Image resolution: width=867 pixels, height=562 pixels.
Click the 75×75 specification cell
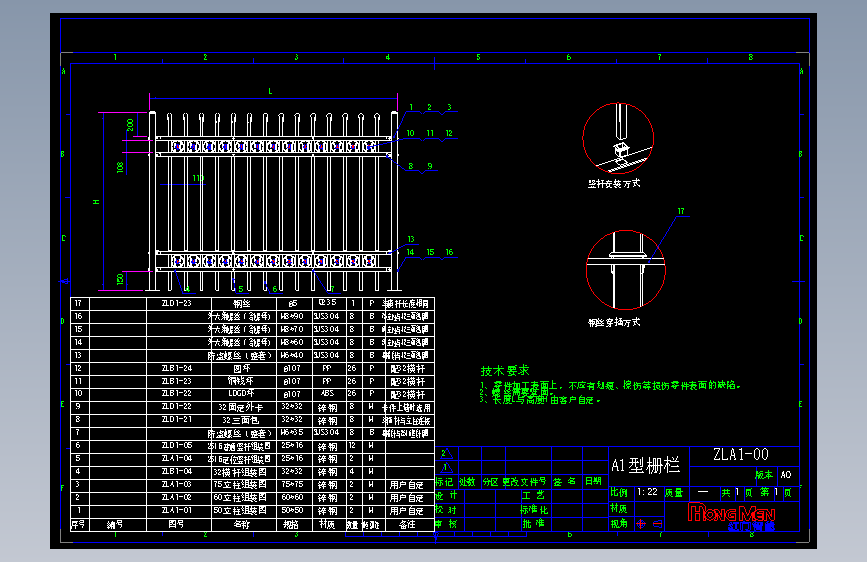coord(292,484)
